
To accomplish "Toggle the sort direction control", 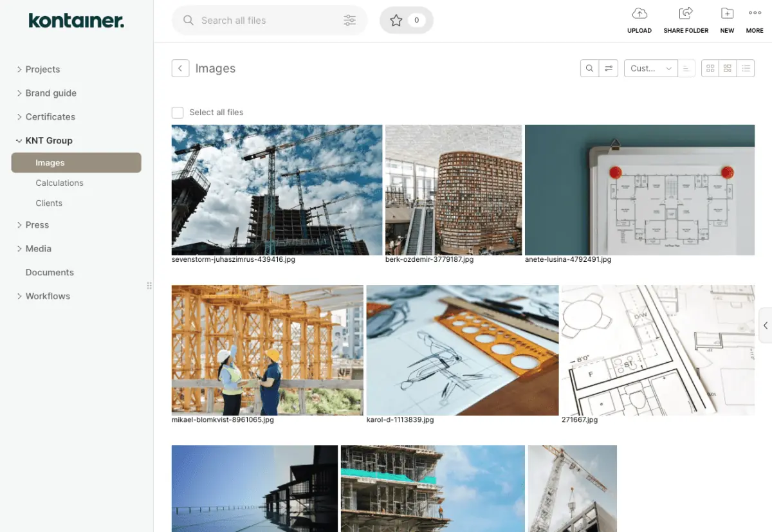I will (687, 68).
